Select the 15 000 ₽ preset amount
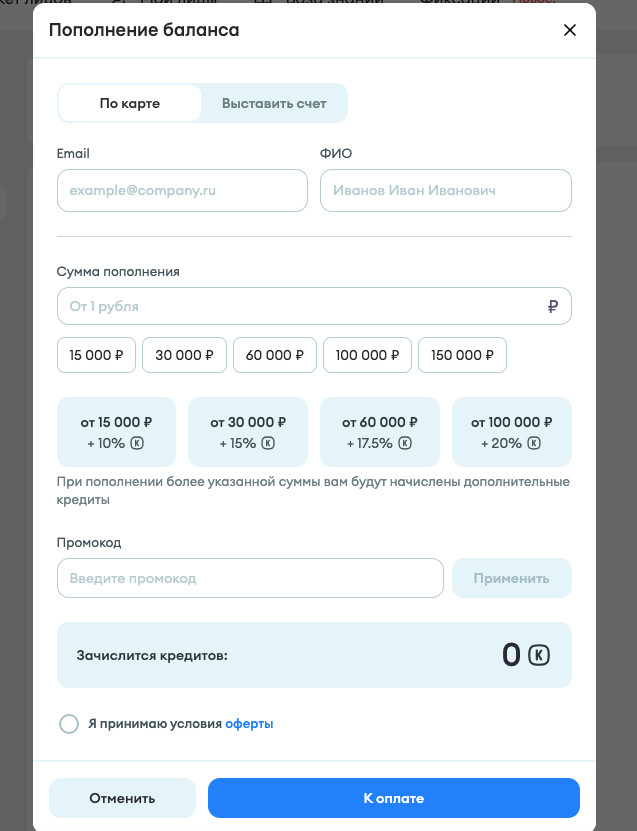637x831 pixels. point(96,355)
